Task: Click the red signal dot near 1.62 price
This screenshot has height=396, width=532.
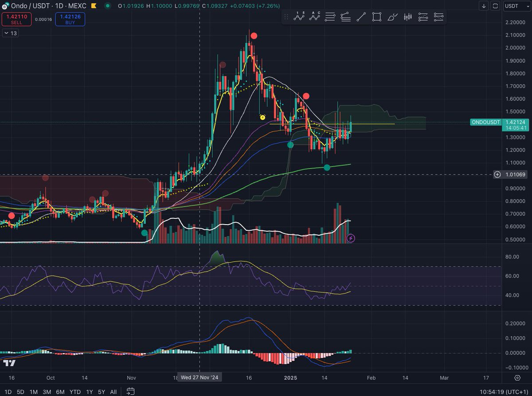Action: click(306, 96)
